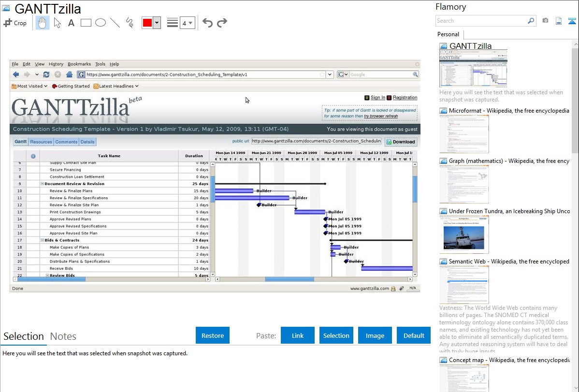Click the line thickness icon

point(173,23)
